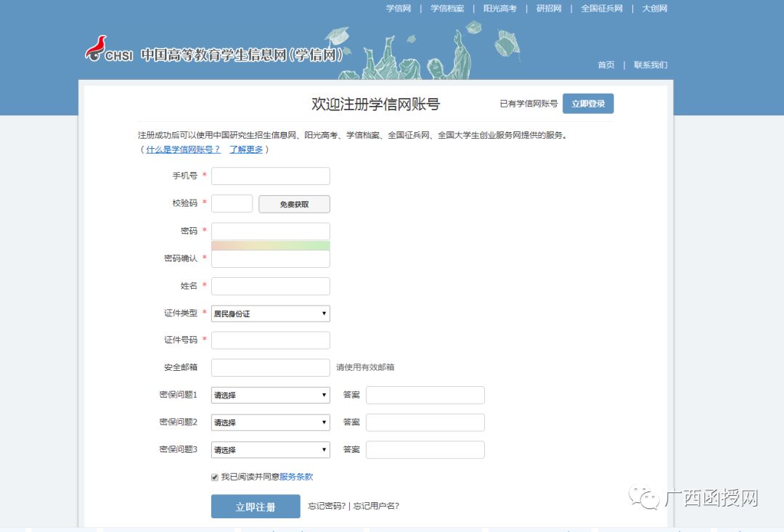Open 学信档案 top navigation link
Screen dimensions: 784x532
pos(447,9)
